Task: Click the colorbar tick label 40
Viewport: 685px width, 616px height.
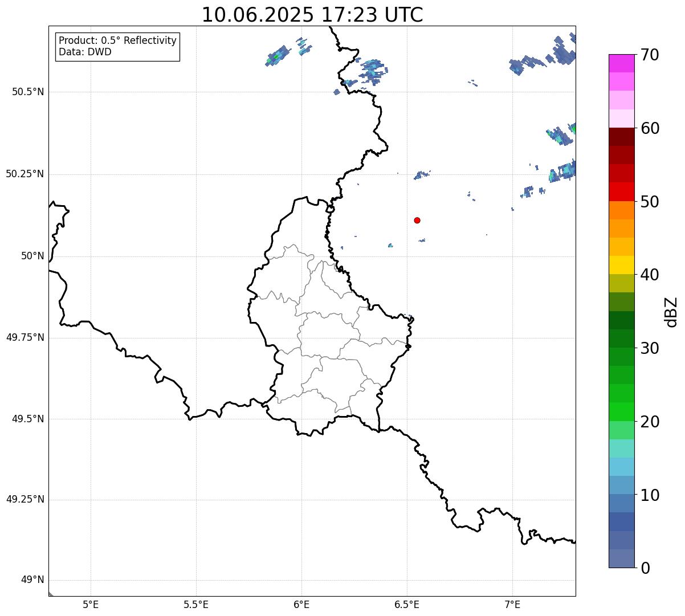Action: click(x=650, y=275)
